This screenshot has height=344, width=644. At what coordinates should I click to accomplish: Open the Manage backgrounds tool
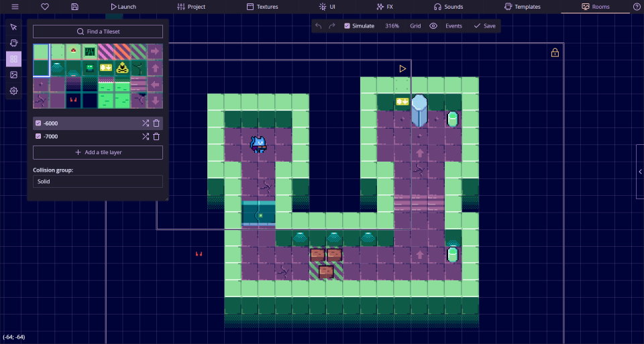pyautogui.click(x=13, y=74)
